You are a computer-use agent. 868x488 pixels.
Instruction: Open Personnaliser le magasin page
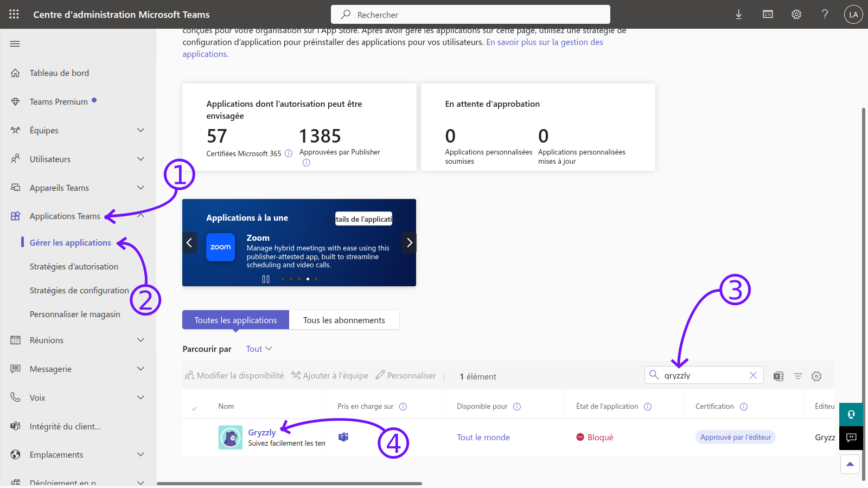[x=75, y=314]
